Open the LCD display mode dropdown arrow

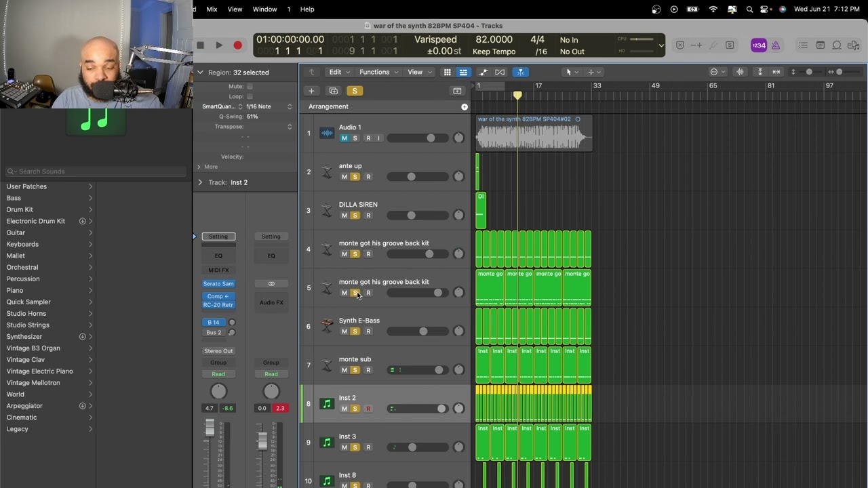coord(661,45)
